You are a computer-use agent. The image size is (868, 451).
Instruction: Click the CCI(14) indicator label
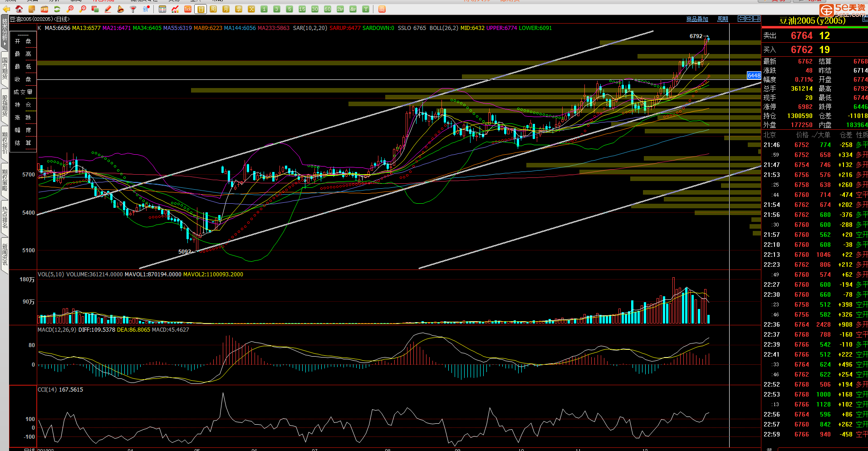click(x=47, y=390)
